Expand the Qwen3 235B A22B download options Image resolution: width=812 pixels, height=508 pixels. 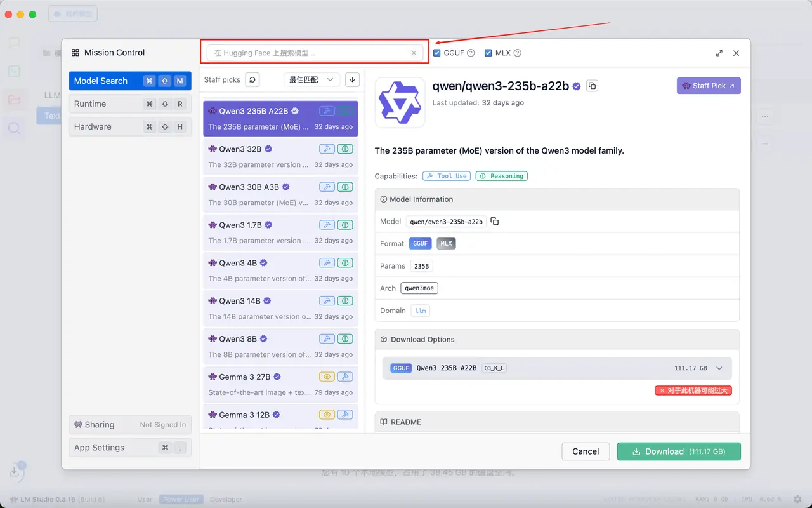[x=557, y=368]
